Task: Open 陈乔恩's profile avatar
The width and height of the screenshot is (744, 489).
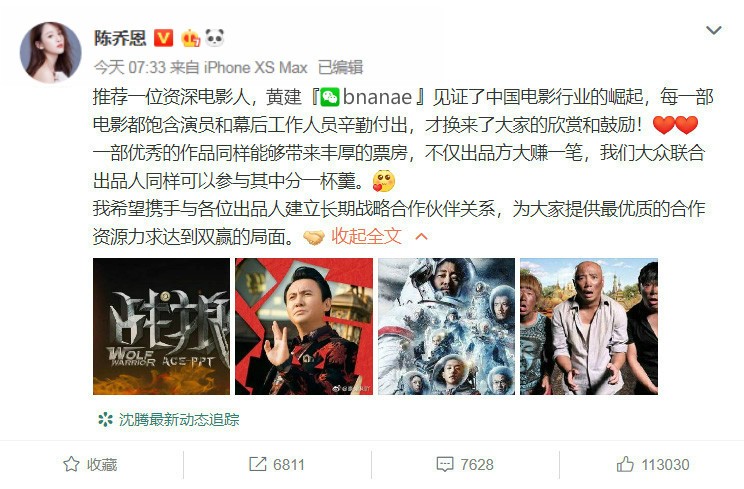Action: click(50, 52)
